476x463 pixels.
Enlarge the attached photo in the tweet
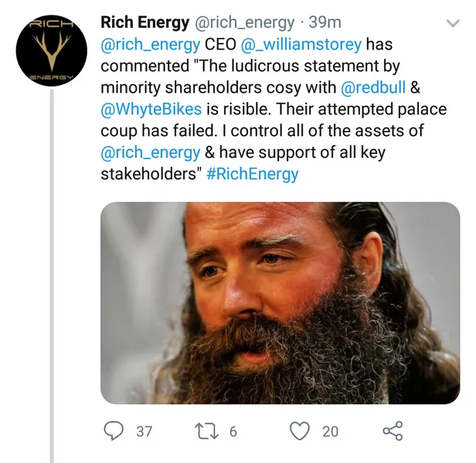coord(280,302)
